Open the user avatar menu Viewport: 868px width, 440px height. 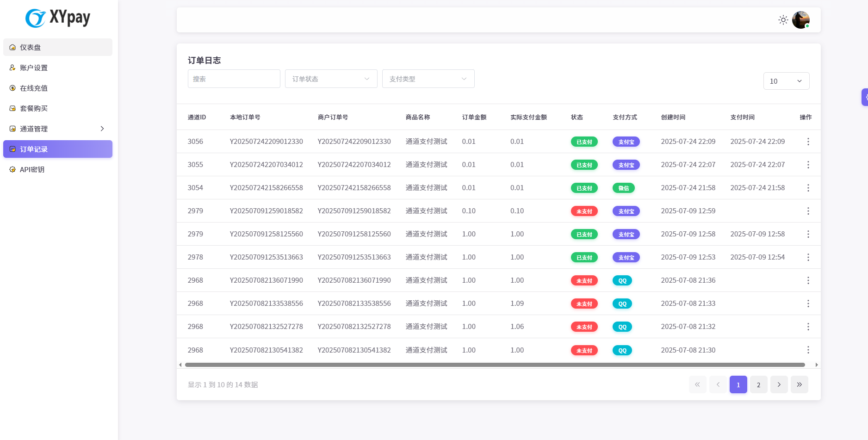click(x=800, y=20)
